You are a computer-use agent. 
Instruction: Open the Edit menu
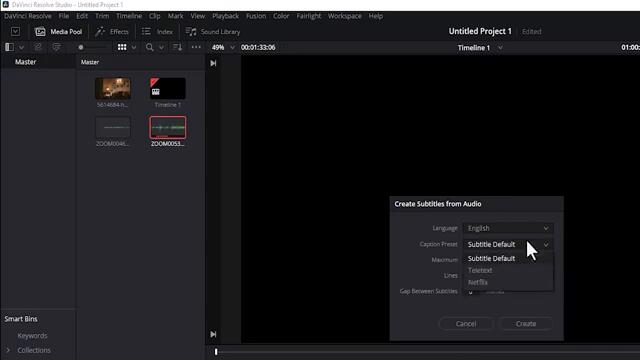click(x=82, y=16)
